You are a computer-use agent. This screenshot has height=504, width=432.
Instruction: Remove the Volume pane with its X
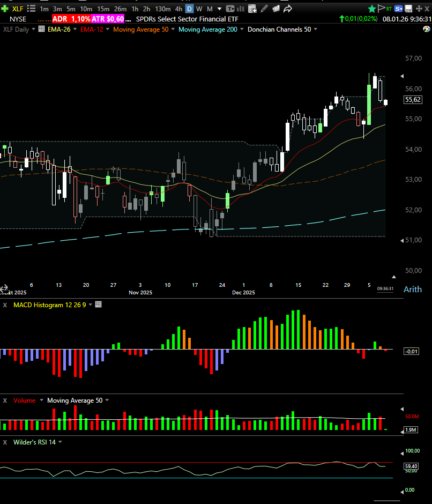click(x=5, y=401)
